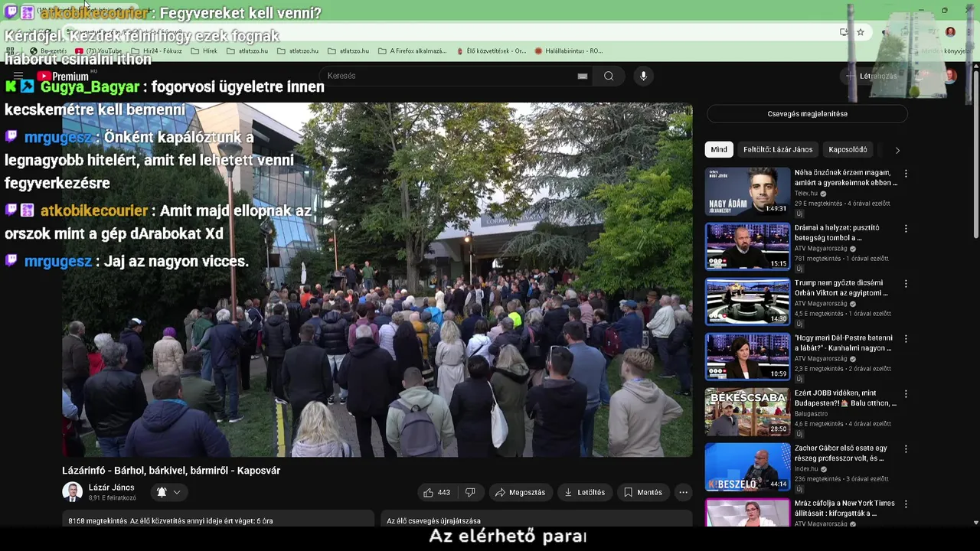Open A Firefox alkalmazá... bookmark folder
This screenshot has width=980, height=551.
pos(412,51)
